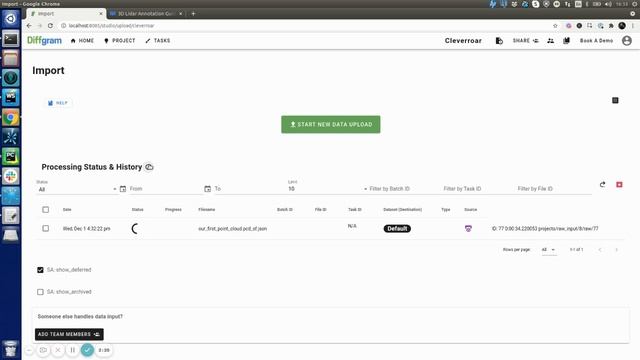Click the previous page arrow
The image size is (640, 360).
[x=600, y=249]
